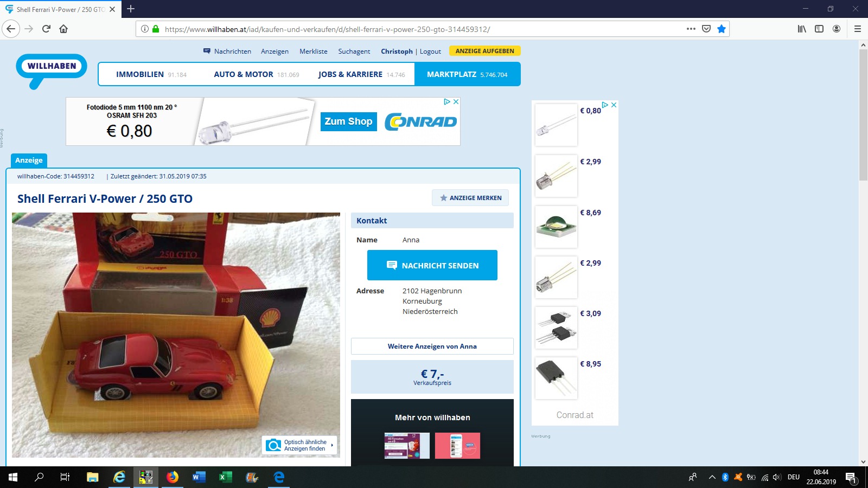Screen dimensions: 868x488
Task: Click the Anzeige aufgeben button
Action: click(x=485, y=51)
